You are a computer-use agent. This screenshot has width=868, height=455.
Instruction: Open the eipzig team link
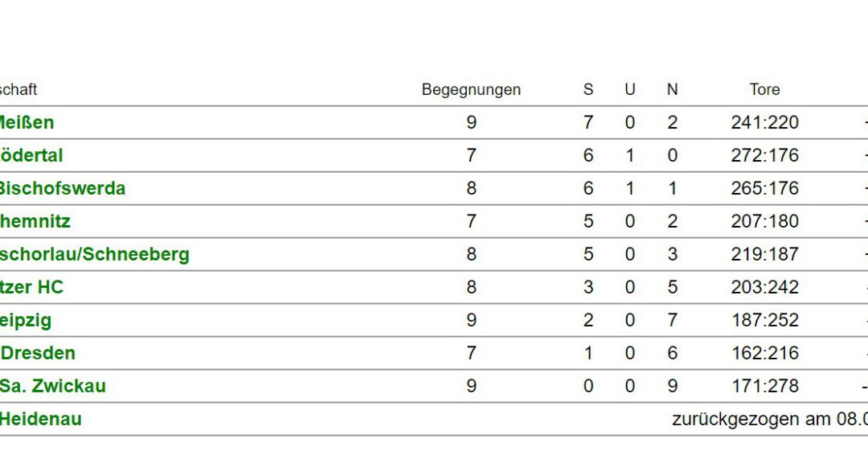point(26,321)
